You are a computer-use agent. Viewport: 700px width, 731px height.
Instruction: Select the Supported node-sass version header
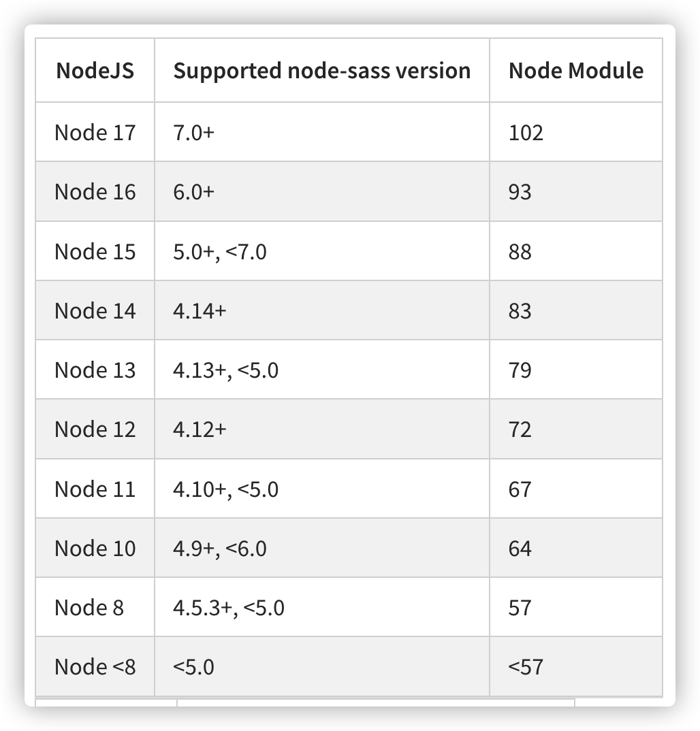coord(322,71)
